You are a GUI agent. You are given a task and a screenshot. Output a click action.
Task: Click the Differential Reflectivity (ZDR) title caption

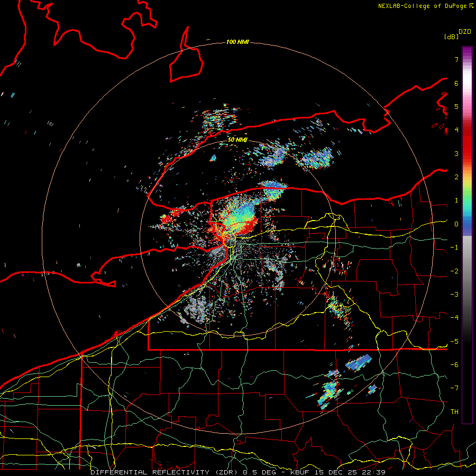238,472
